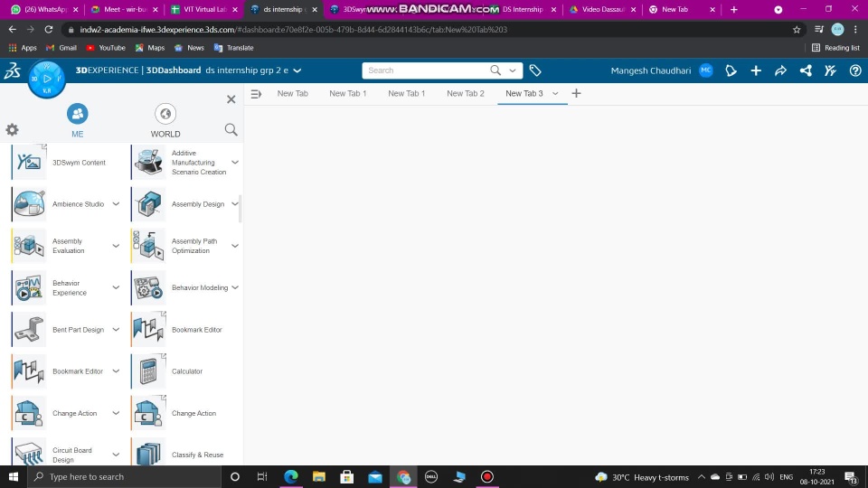Screen dimensions: 868x488
Task: Click the MC user avatar
Action: click(706, 70)
